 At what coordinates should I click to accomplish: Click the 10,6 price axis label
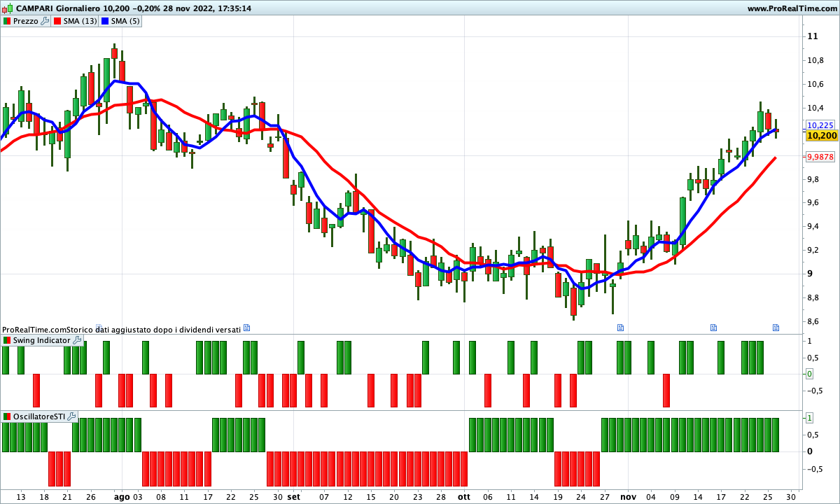click(815, 84)
